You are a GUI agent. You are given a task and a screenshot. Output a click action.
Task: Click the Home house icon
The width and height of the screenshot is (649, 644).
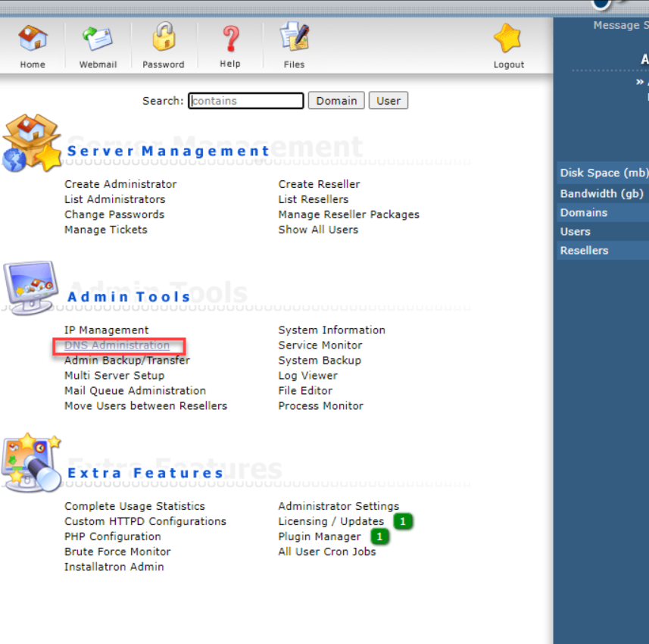coord(33,39)
